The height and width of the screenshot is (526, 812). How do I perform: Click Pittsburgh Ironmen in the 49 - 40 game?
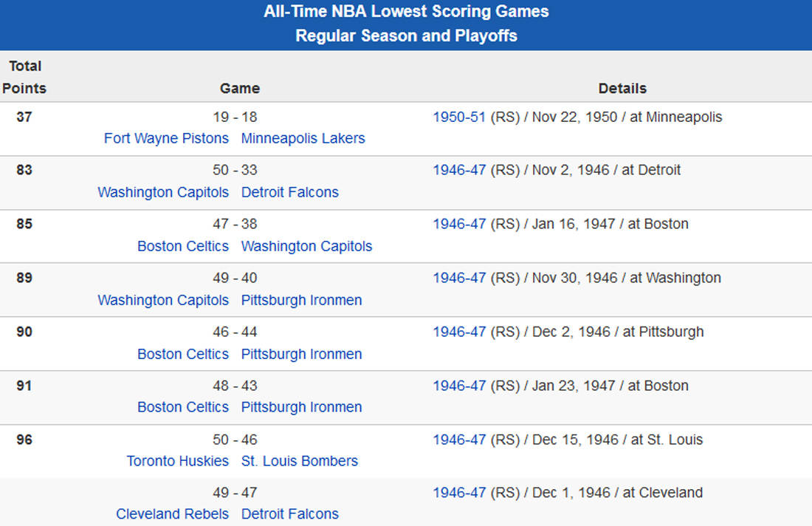point(301,300)
